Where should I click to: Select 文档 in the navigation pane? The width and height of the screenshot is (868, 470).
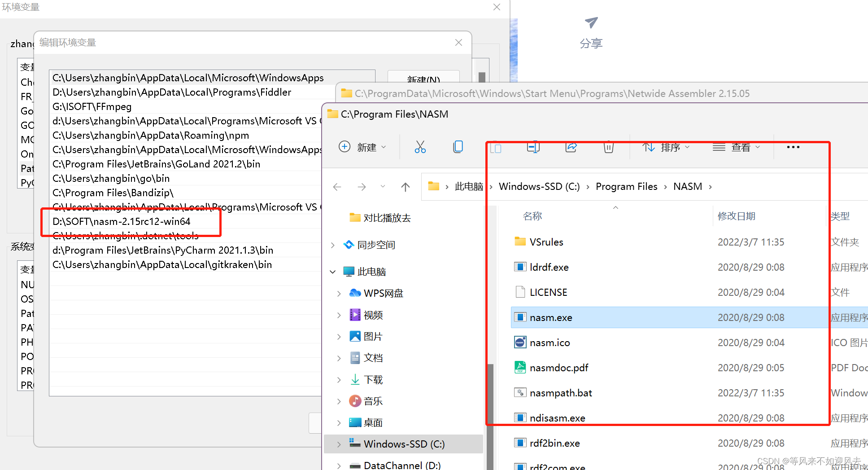click(373, 358)
